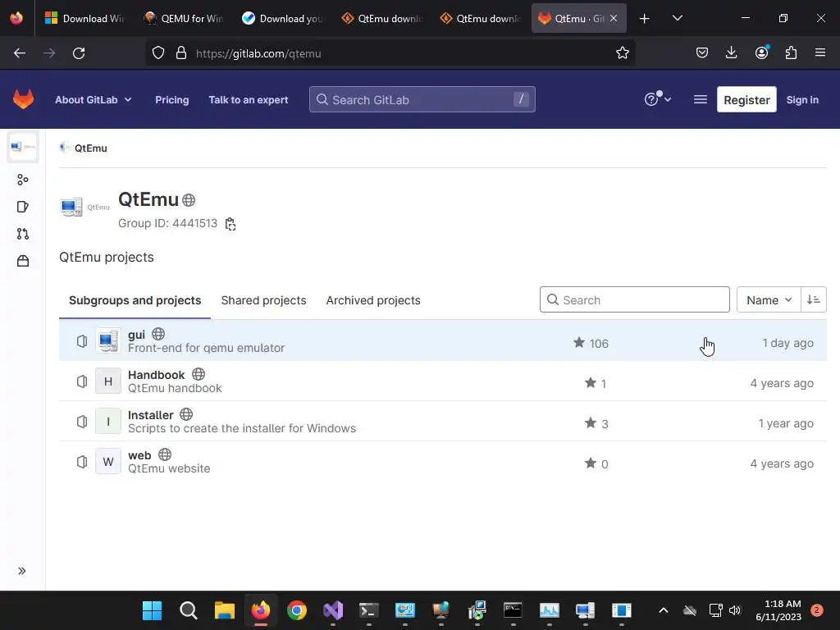Open Packages icon in the sidebar
The image size is (840, 630).
pos(22,261)
